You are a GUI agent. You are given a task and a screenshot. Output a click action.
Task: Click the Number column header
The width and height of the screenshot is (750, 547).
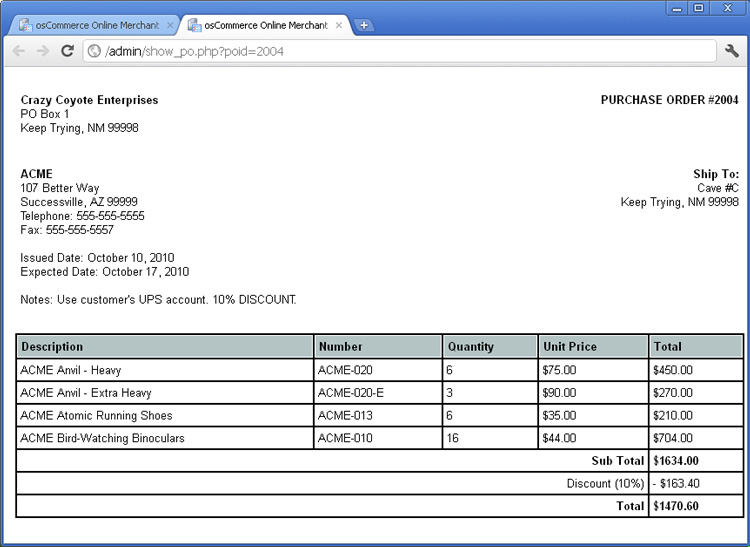point(378,347)
